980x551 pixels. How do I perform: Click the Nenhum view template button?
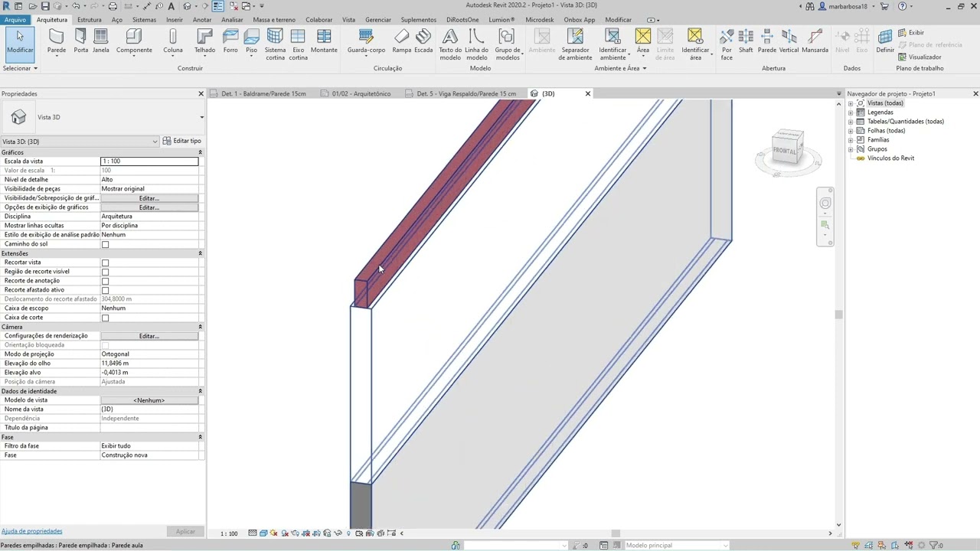coord(149,400)
